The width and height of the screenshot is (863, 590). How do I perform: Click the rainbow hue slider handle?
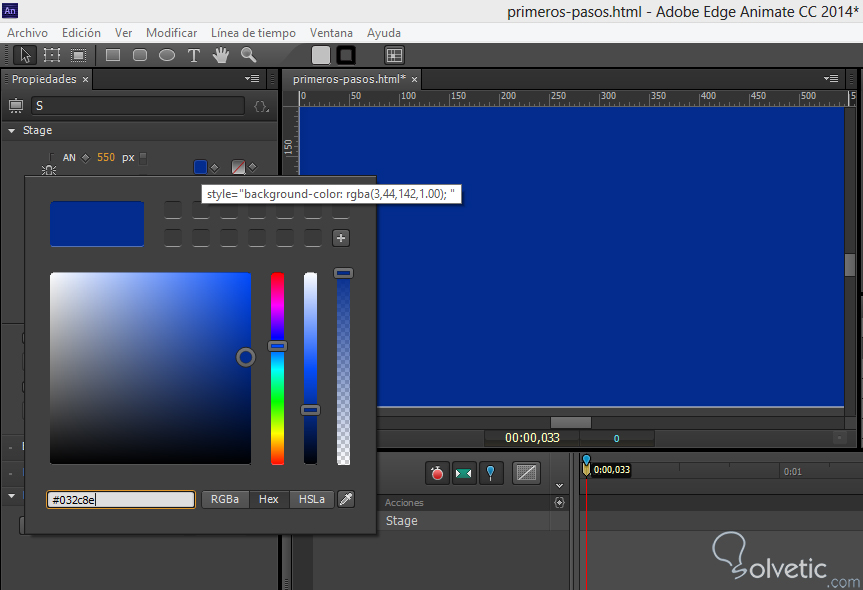tap(277, 346)
